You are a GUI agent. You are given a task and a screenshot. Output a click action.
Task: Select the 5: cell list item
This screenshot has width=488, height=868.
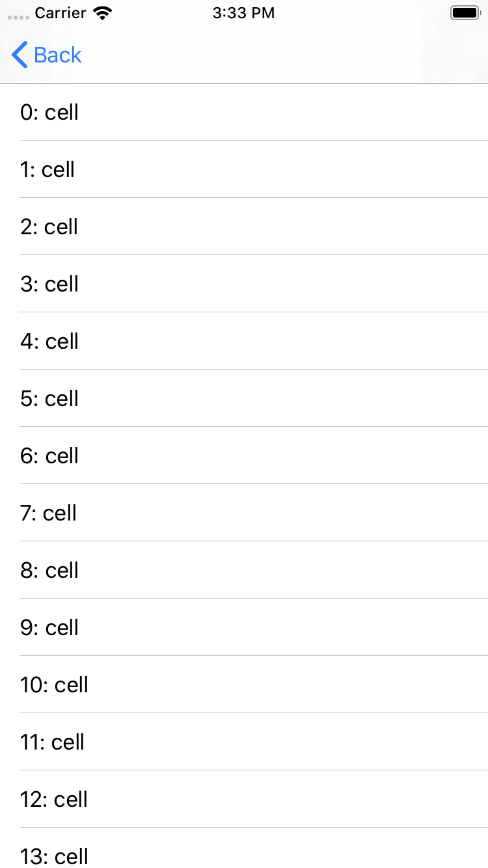pos(244,398)
